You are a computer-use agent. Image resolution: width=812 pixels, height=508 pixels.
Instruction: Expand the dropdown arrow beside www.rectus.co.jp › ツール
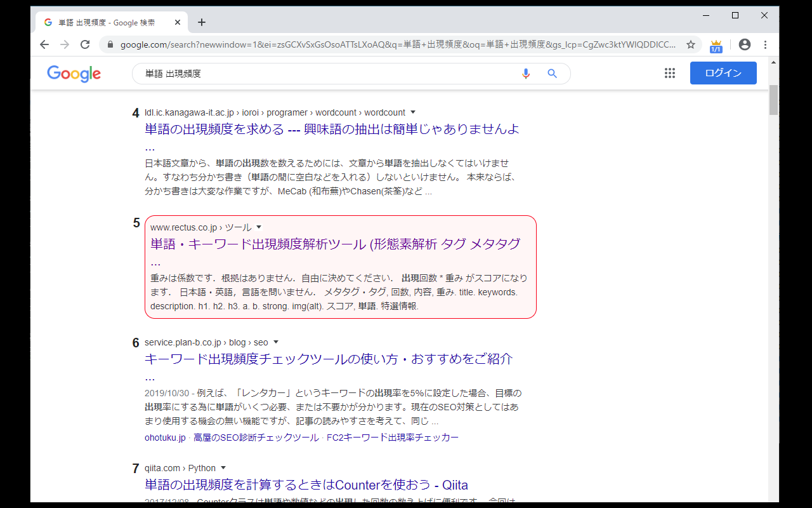coord(259,227)
